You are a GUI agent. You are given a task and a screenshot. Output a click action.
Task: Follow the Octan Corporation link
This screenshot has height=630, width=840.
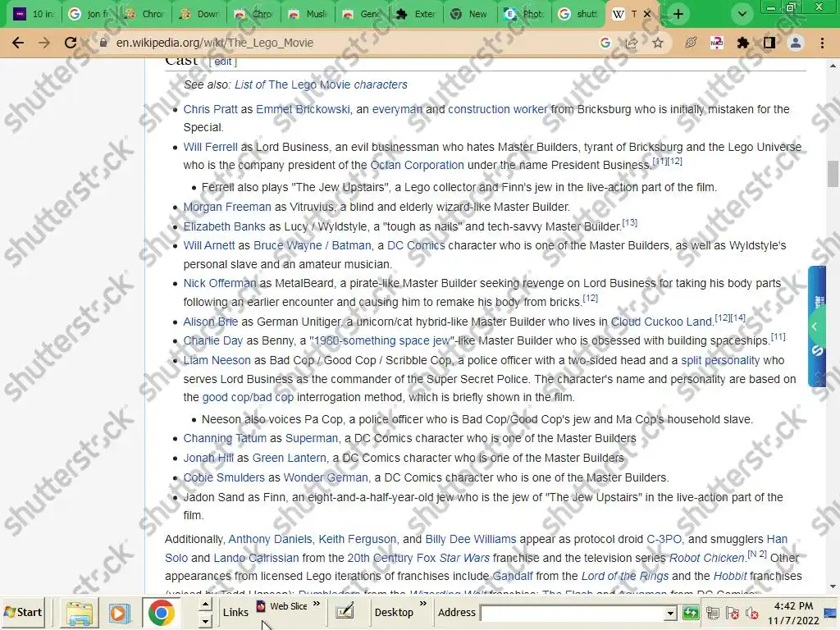[418, 165]
